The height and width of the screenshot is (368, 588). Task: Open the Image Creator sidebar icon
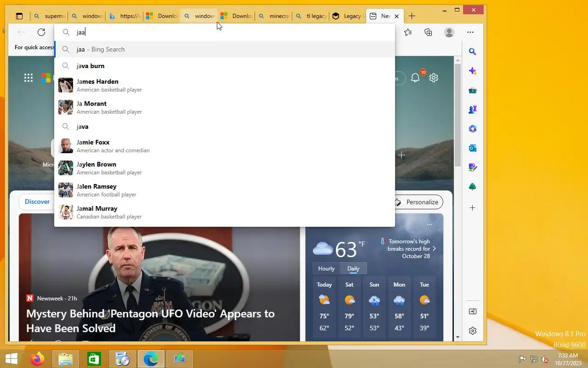tap(472, 167)
